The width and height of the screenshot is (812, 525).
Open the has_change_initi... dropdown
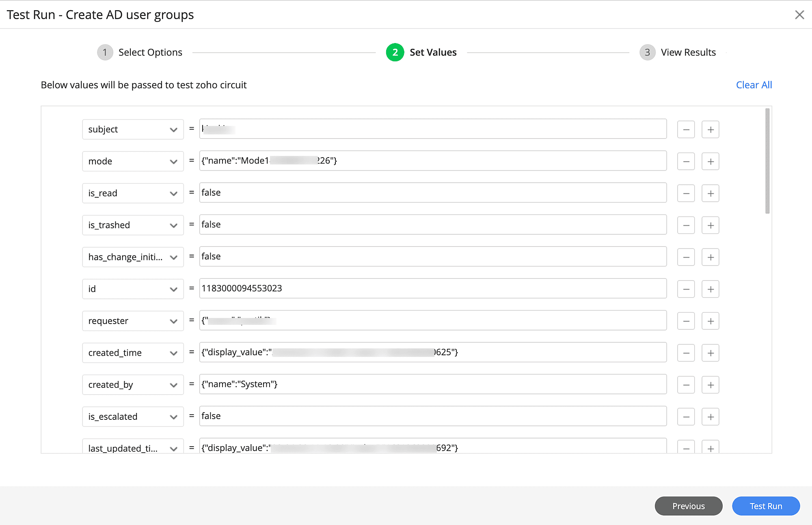pos(133,257)
